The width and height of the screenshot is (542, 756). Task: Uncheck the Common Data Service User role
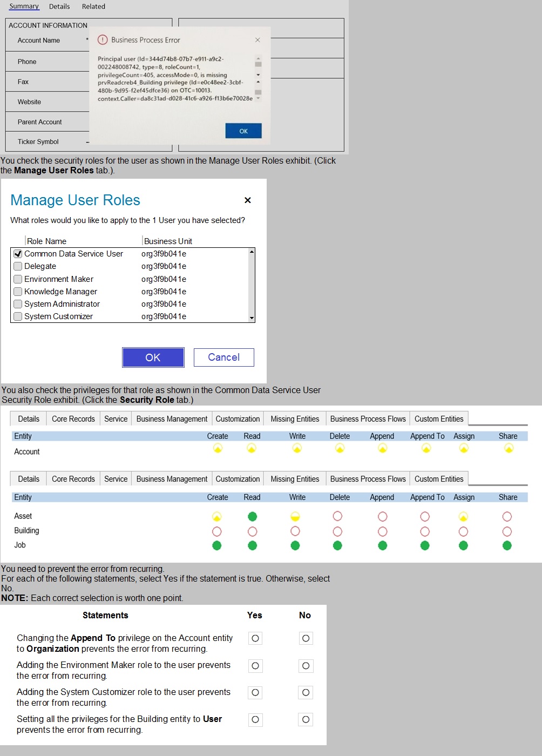[18, 254]
